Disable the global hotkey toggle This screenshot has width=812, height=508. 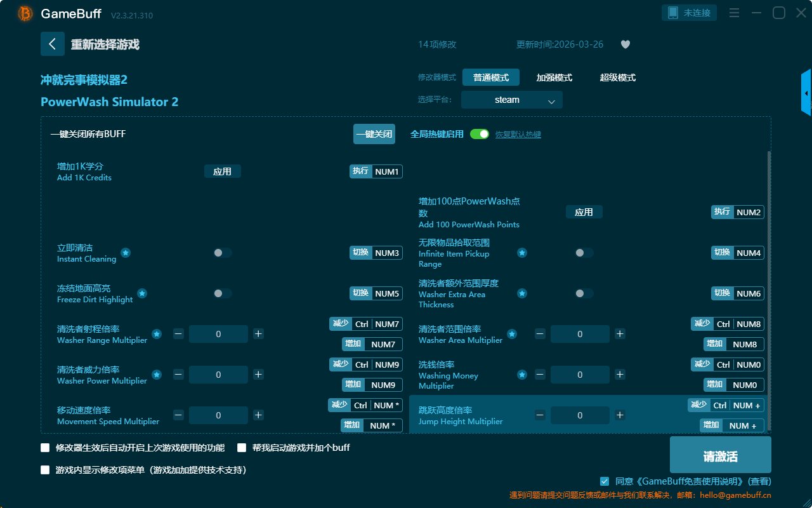(480, 134)
